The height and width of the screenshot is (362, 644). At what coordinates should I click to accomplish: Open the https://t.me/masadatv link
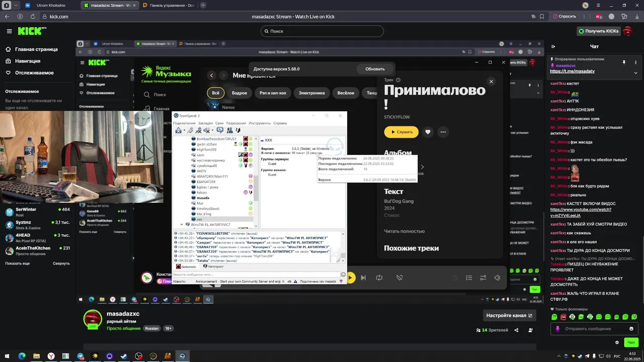[572, 71]
